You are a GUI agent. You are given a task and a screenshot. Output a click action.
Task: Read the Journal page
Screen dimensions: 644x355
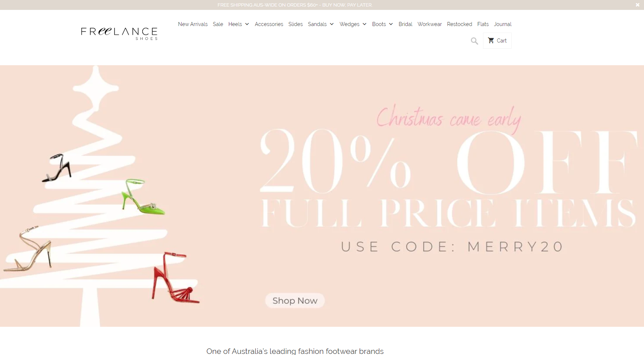502,24
